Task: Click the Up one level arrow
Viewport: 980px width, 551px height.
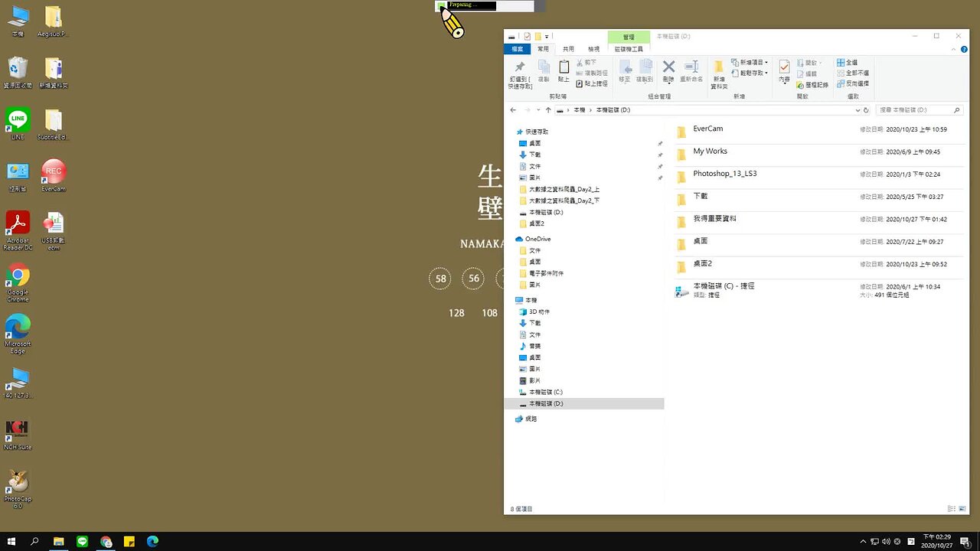Action: [548, 110]
